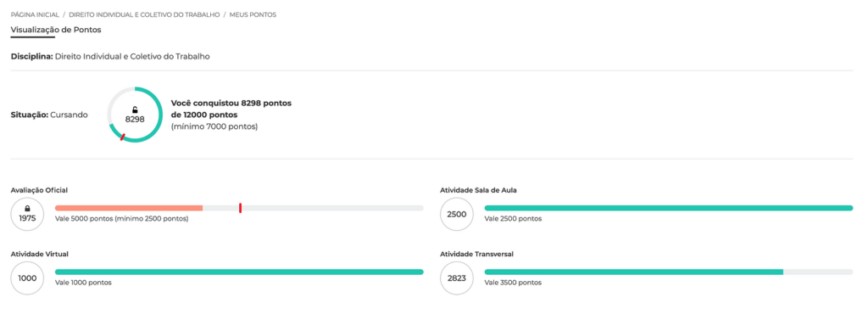The image size is (868, 314).
Task: Click the 1000 points circle for Atividade Virtual
Action: [27, 278]
